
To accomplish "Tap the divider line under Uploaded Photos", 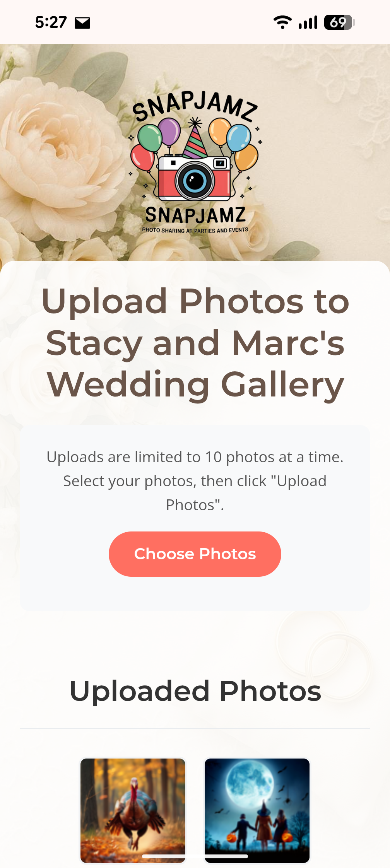I will pyautogui.click(x=195, y=728).
